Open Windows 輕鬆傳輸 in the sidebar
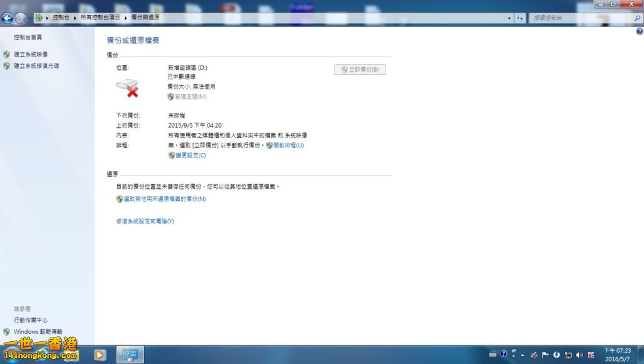 pyautogui.click(x=38, y=332)
